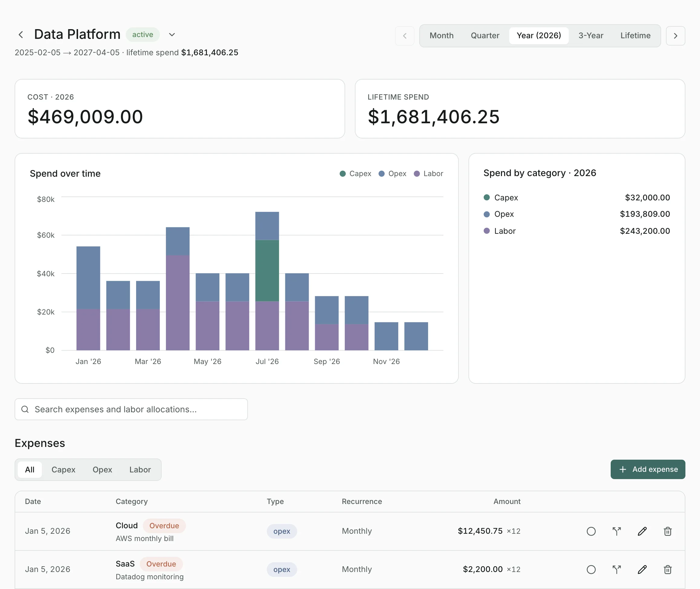The image size is (700, 589).
Task: Filter expenses by All
Action: point(30,470)
